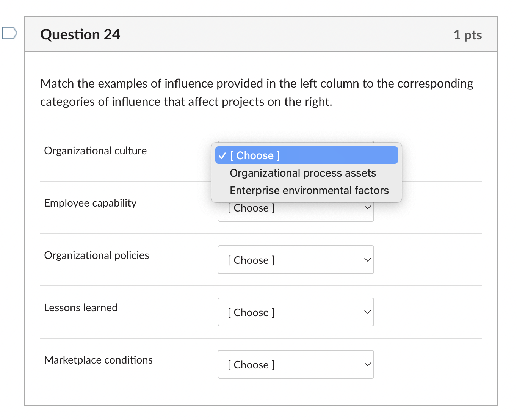
Task: Click the chevron arrow for Marketplace conditions
Action: pyautogui.click(x=367, y=365)
